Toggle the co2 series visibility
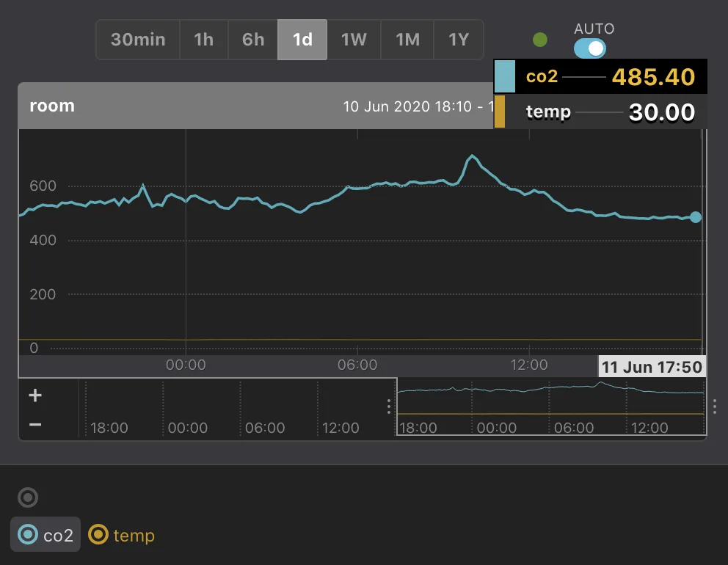Screen dimensions: 728x565 (x=45, y=535)
